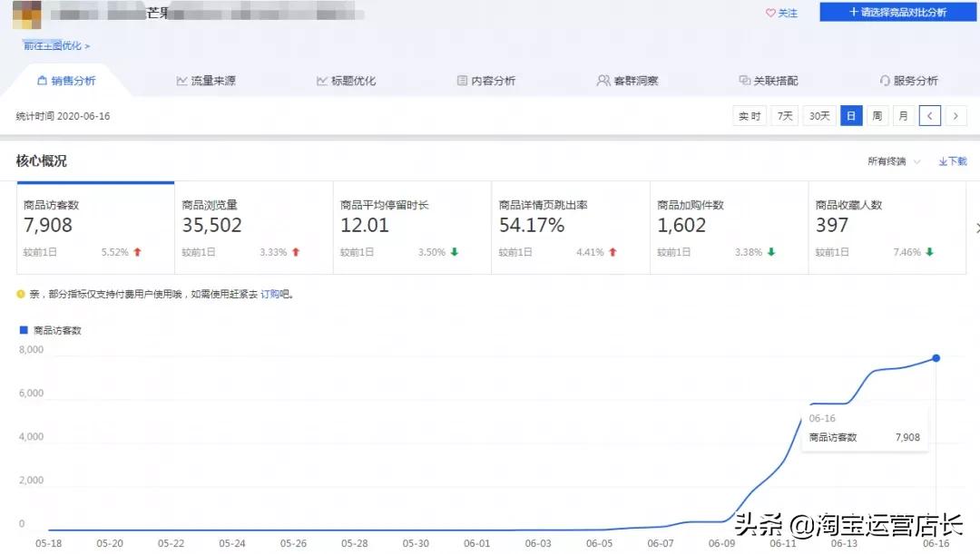Click the previous date chevron
This screenshot has width=980, height=554.
930,115
